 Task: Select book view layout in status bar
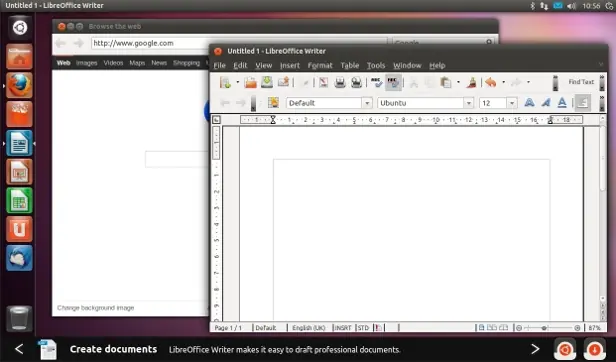tap(503, 327)
